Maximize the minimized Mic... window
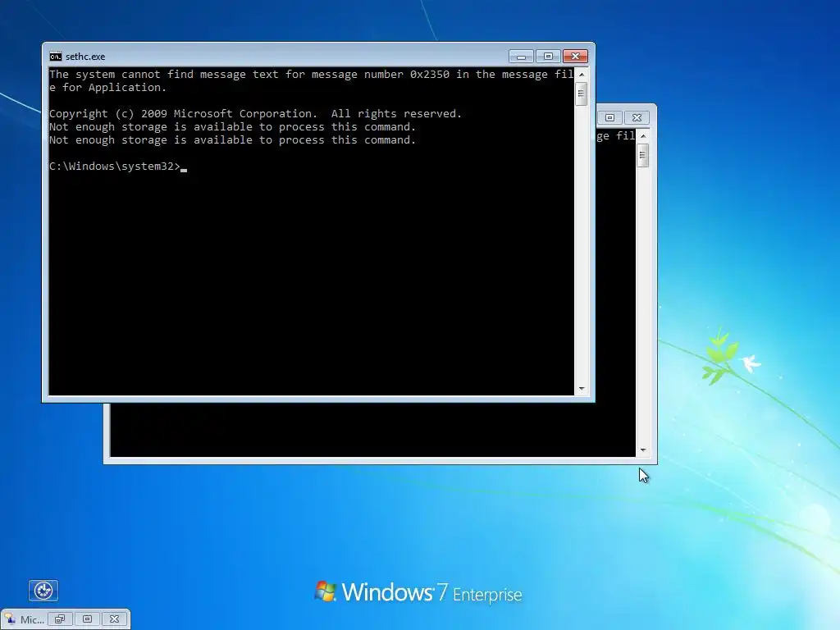Viewport: 840px width, 630px height. click(x=87, y=619)
